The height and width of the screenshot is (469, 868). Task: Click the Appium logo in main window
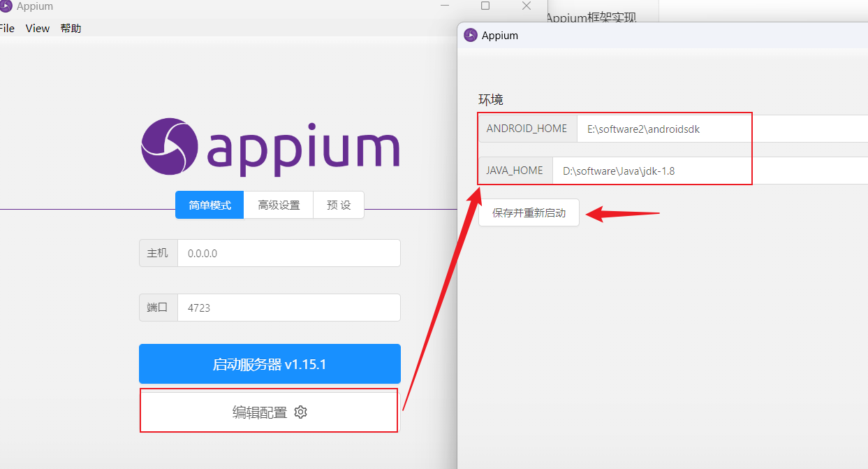coord(270,147)
